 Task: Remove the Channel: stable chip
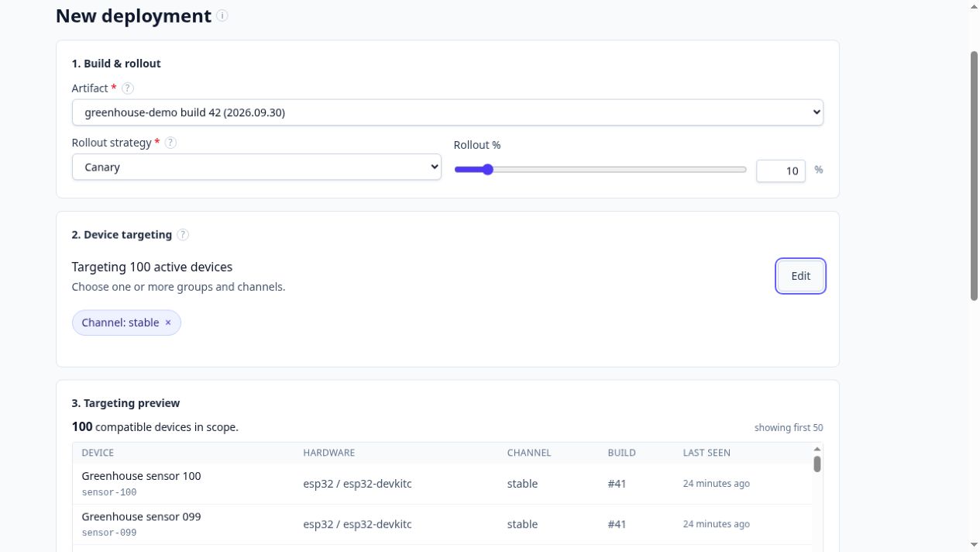pos(168,323)
